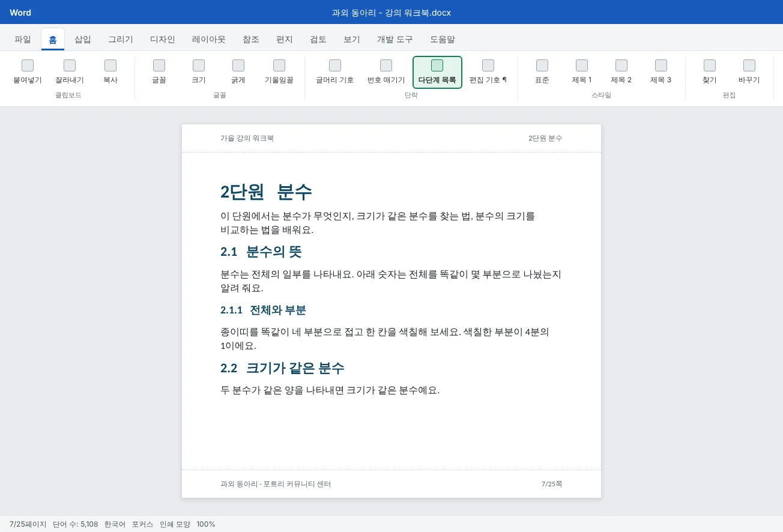The height and width of the screenshot is (532, 783).
Task: Click the 100% zoom level
Action: (x=206, y=524)
